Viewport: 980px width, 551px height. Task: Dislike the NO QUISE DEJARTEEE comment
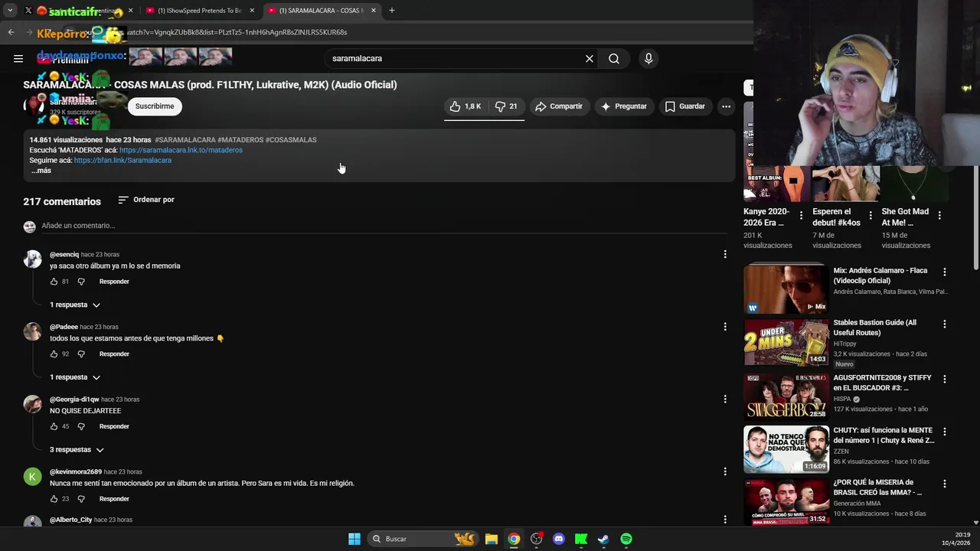[81, 426]
